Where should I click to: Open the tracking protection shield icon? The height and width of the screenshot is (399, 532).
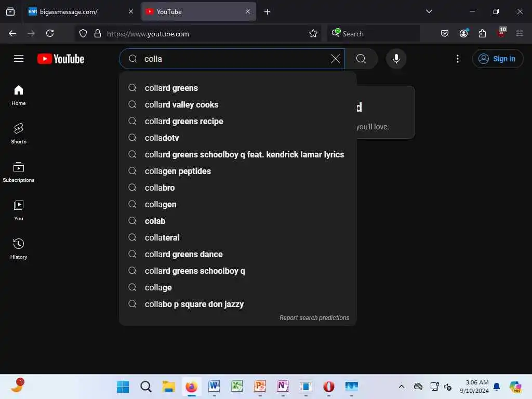point(83,33)
